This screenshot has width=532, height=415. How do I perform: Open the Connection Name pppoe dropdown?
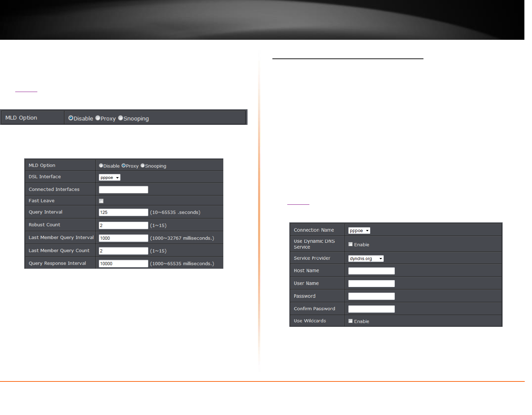359,231
